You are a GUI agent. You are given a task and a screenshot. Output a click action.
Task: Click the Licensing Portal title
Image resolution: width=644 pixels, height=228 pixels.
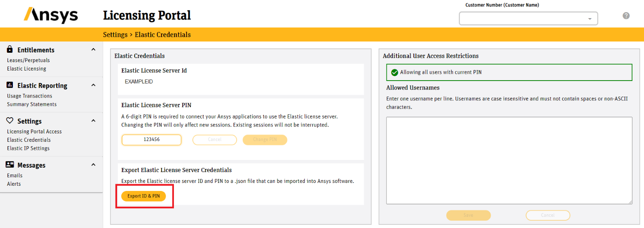pyautogui.click(x=147, y=15)
